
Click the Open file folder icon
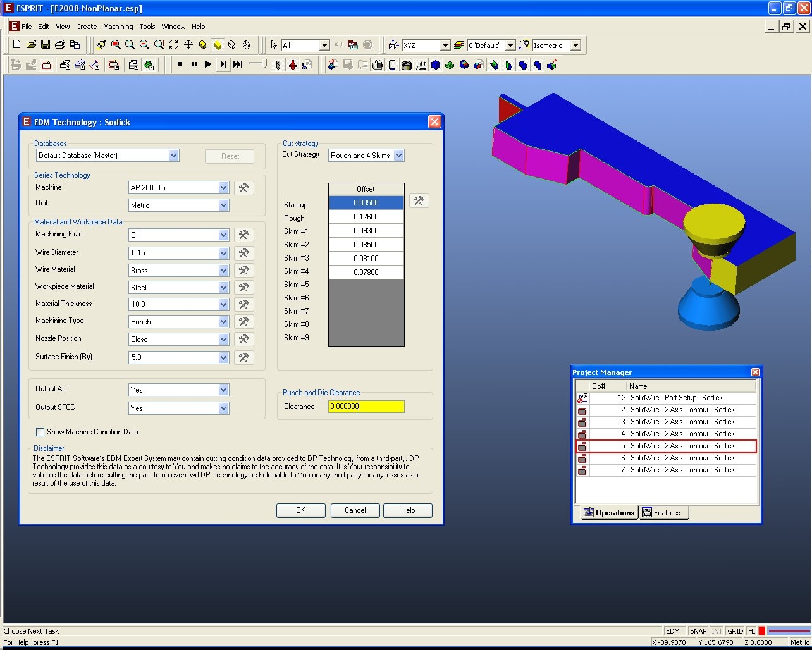[x=31, y=45]
